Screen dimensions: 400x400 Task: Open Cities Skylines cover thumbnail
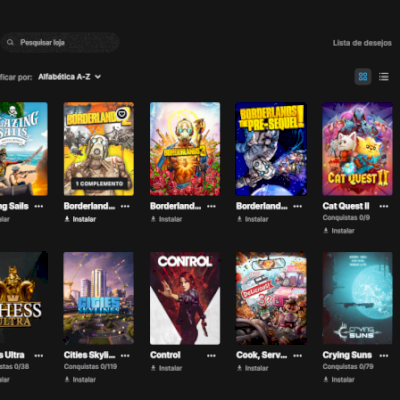click(99, 298)
